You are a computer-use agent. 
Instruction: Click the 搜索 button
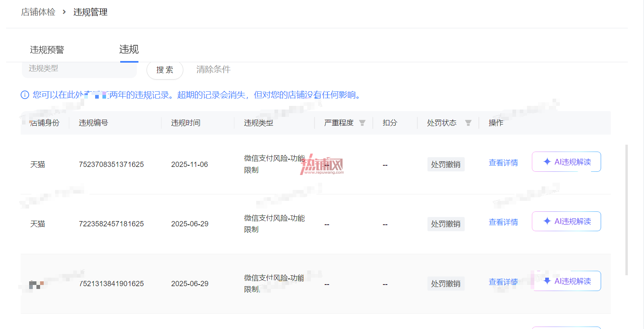(165, 70)
